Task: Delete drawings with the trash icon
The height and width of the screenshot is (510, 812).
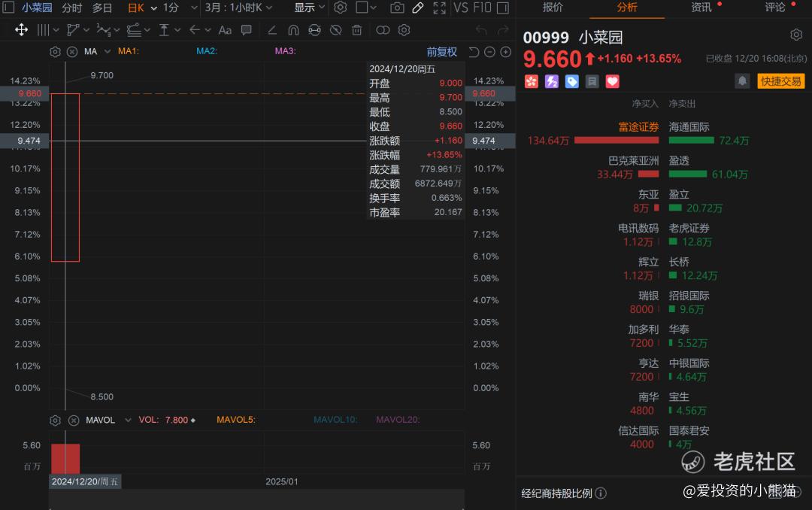Action: coord(357,30)
